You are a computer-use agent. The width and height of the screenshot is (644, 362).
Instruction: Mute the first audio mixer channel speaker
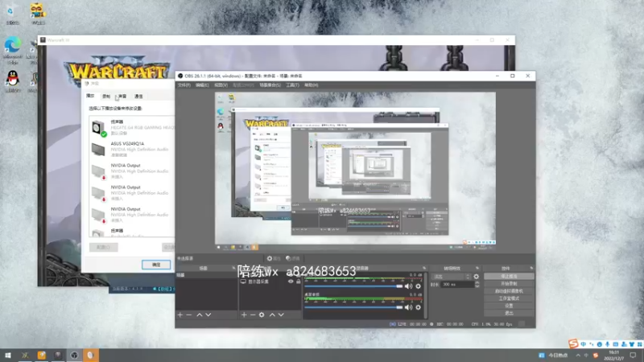pyautogui.click(x=408, y=286)
